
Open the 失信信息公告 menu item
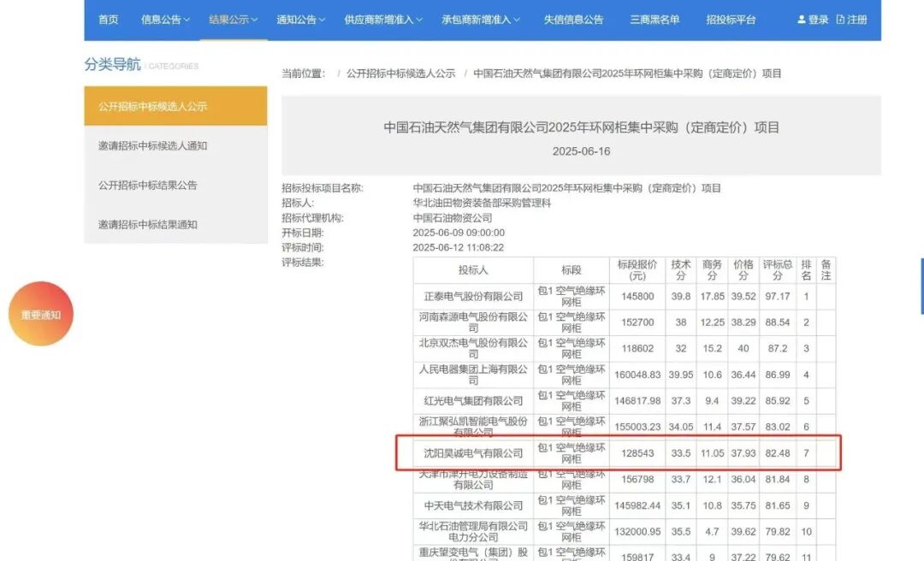(x=573, y=20)
